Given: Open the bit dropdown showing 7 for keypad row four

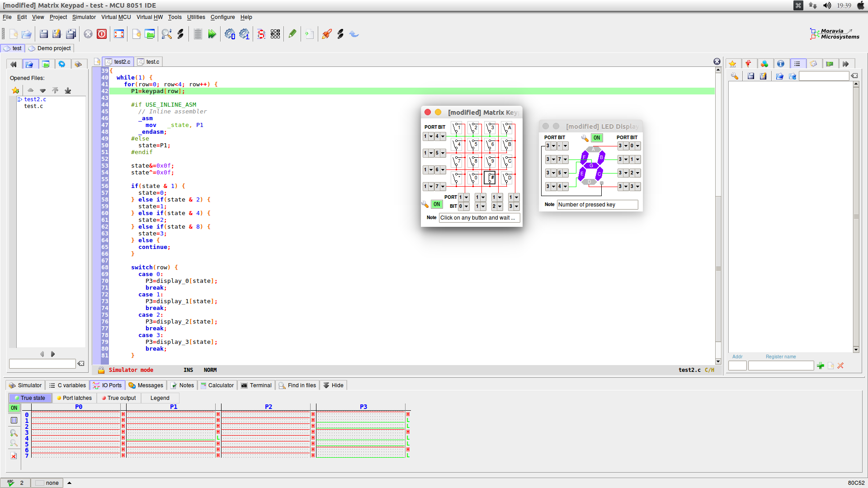Looking at the screenshot, I should coord(440,186).
